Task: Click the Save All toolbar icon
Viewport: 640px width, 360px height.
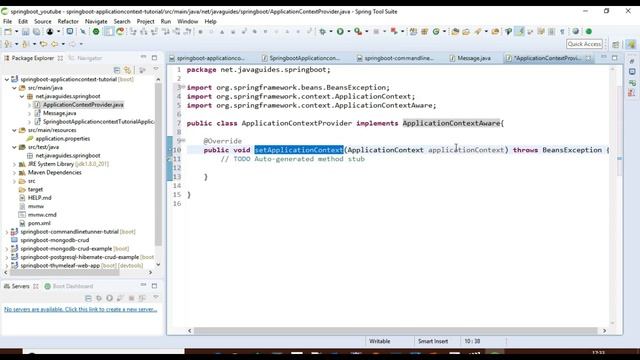Action: coord(36,31)
